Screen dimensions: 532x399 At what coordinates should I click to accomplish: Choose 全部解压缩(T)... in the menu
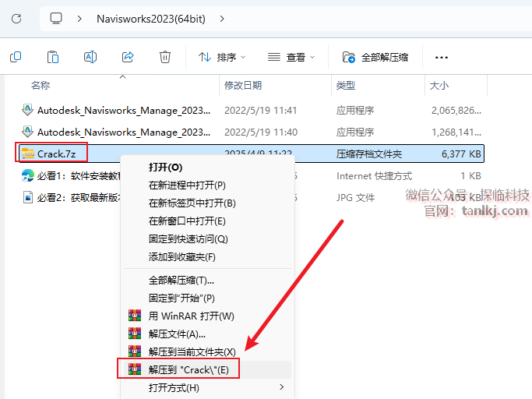click(181, 280)
